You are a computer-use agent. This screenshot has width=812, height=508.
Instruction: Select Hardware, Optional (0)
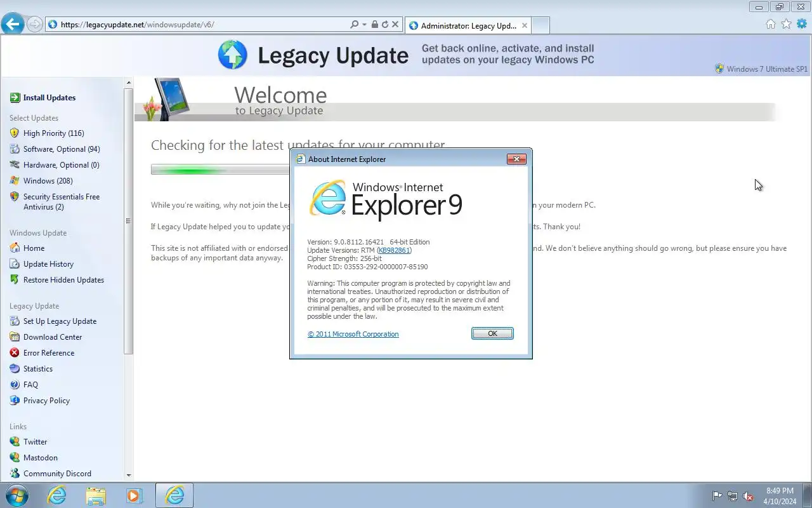coord(61,164)
